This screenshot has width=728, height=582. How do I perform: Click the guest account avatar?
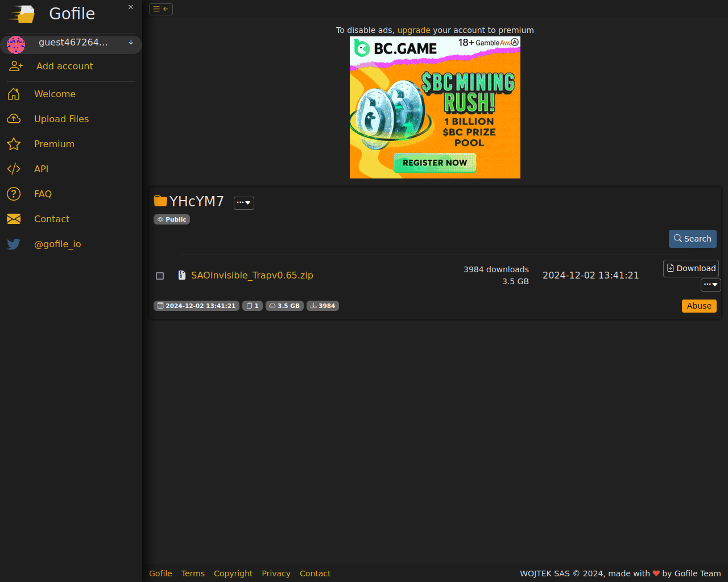(16, 44)
